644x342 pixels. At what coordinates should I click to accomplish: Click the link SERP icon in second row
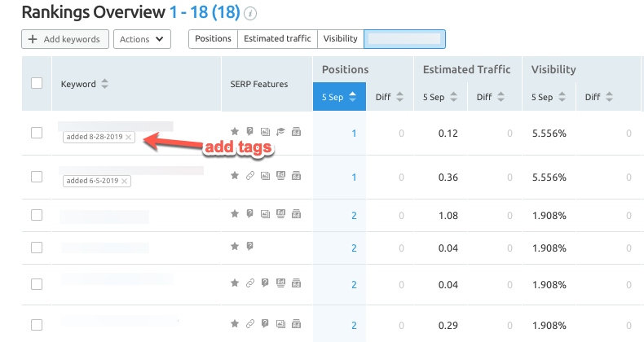249,177
